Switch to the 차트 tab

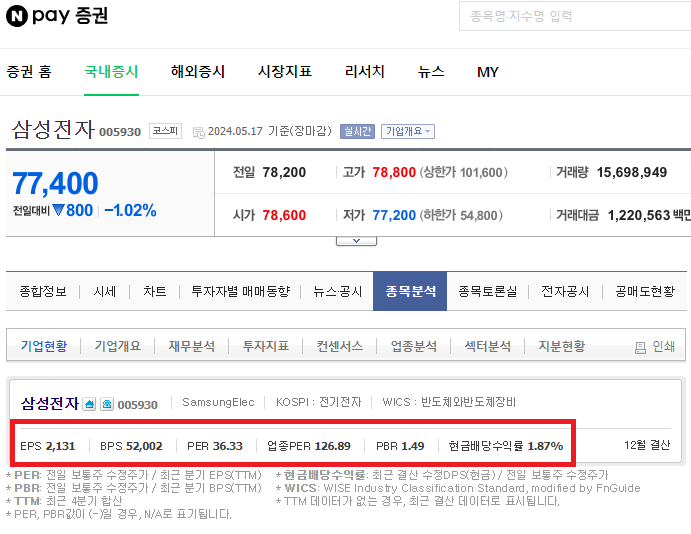pos(155,291)
